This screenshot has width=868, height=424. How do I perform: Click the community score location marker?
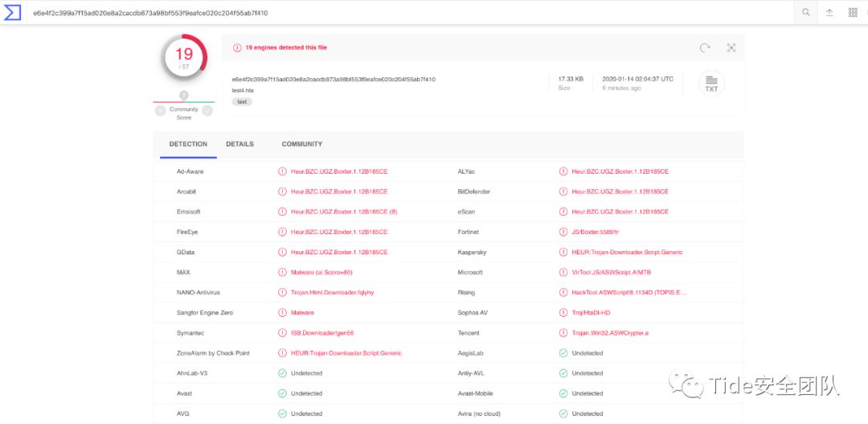point(184,95)
